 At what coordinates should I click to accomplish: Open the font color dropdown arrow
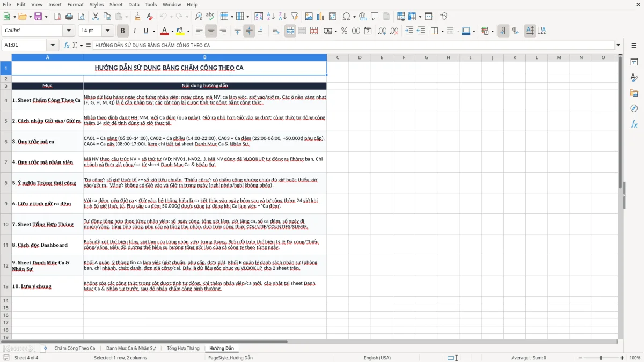(x=173, y=31)
